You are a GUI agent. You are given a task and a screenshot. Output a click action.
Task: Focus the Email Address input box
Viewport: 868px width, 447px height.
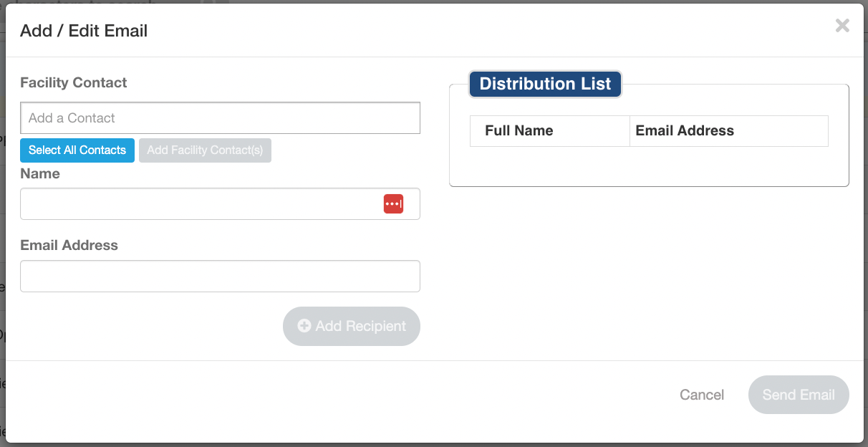(220, 277)
